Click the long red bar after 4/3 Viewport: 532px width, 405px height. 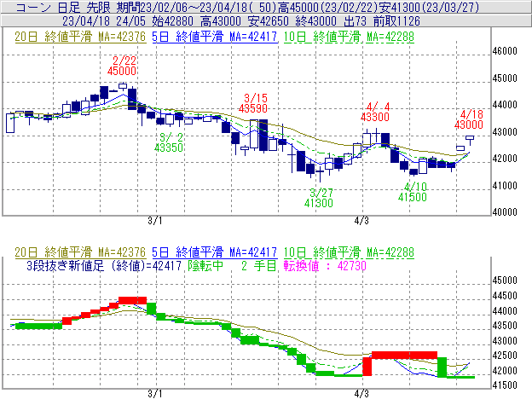(404, 356)
